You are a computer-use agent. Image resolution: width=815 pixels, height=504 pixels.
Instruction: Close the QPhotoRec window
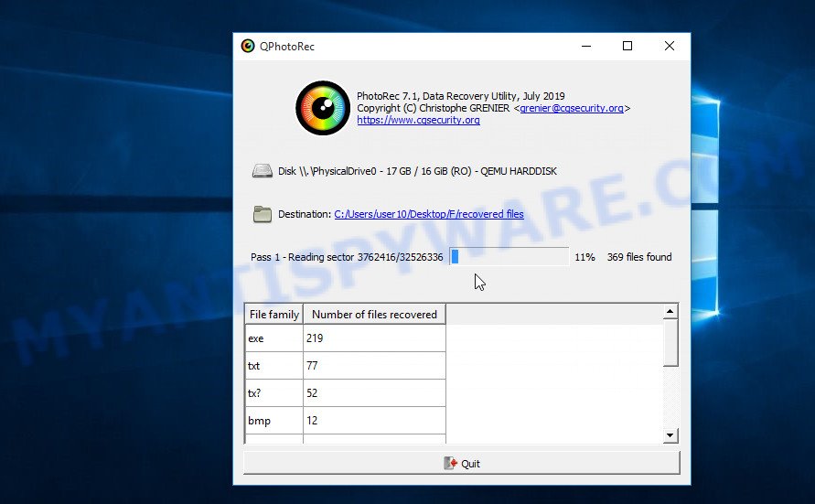(670, 47)
